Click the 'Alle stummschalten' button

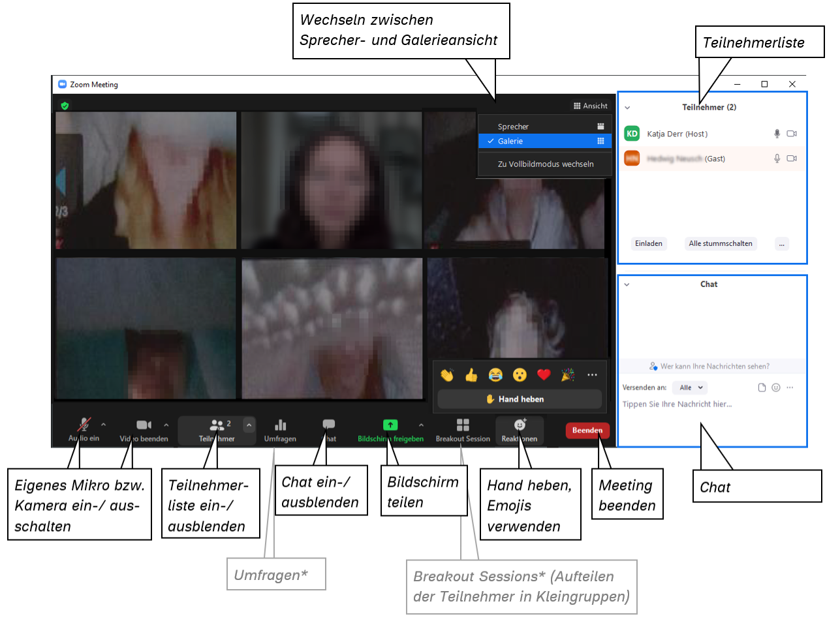[721, 244]
